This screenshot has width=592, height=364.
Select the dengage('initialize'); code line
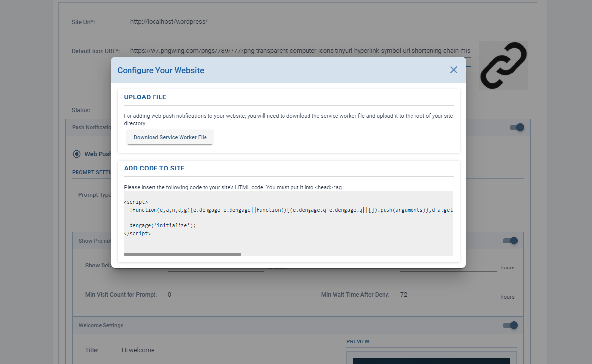pos(163,226)
